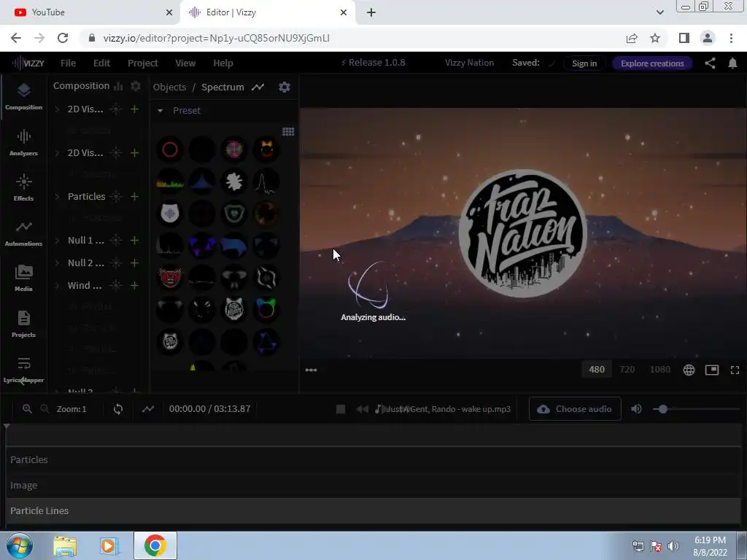747x560 pixels.
Task: Open the Help menu
Action: (x=223, y=63)
